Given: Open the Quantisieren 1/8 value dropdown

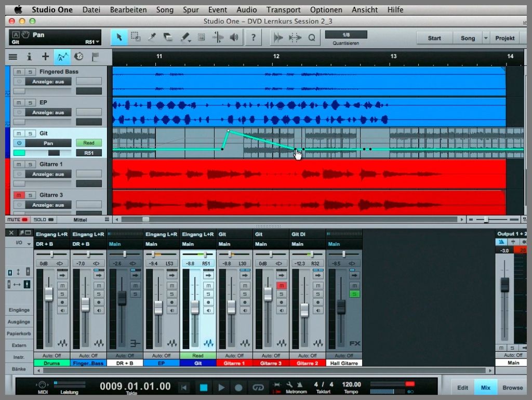Looking at the screenshot, I should (x=345, y=35).
